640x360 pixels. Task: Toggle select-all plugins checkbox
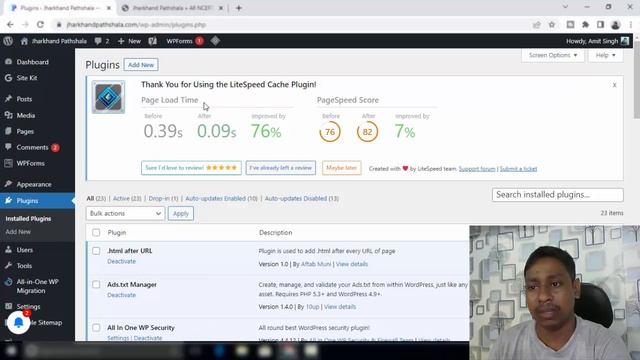point(96,233)
